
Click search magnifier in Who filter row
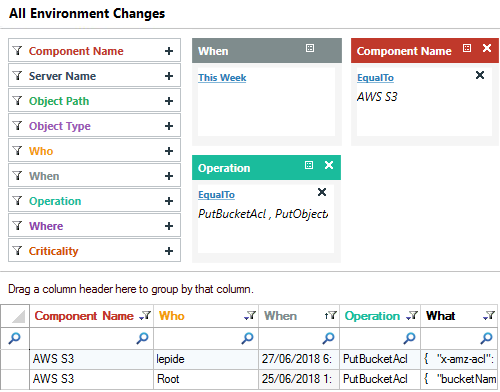pyautogui.click(x=248, y=338)
